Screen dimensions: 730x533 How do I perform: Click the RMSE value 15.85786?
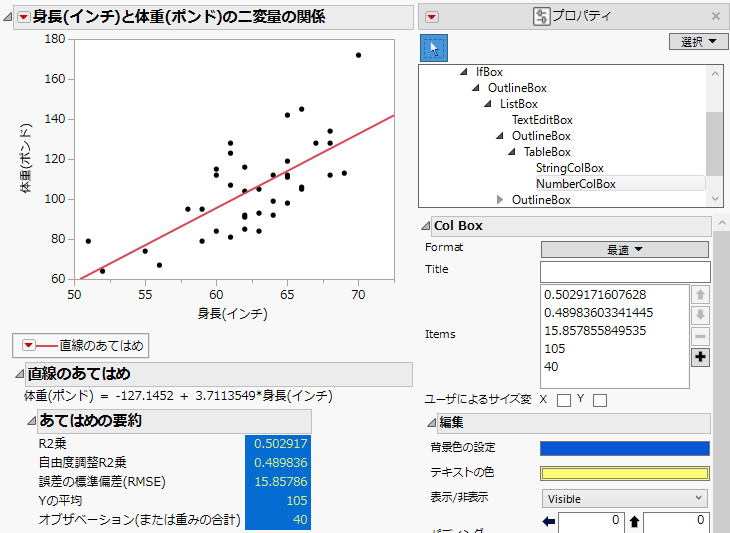tap(280, 481)
